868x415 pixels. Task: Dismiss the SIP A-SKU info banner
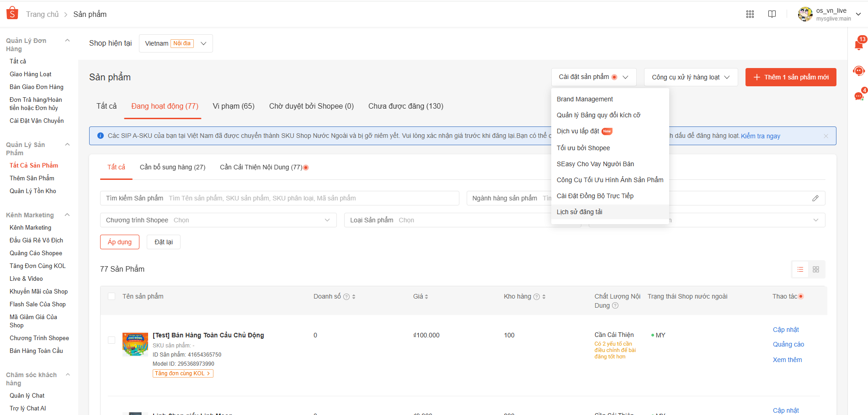(826, 136)
